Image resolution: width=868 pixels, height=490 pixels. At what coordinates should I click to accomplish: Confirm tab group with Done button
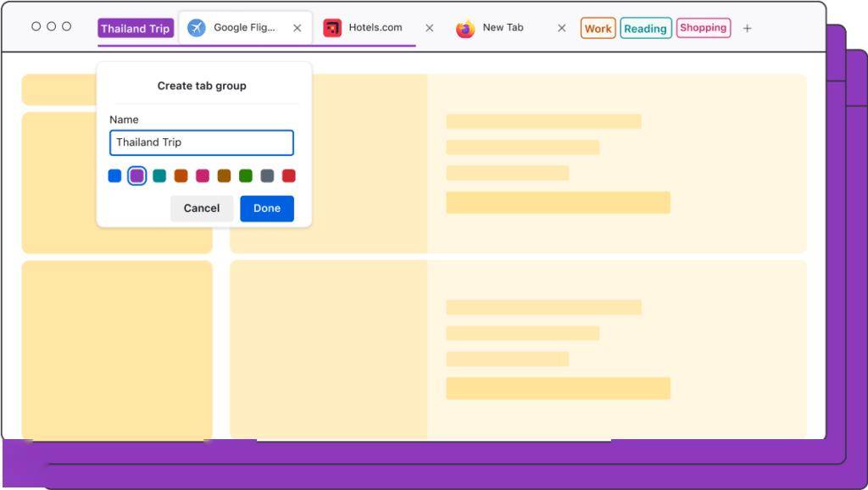267,209
